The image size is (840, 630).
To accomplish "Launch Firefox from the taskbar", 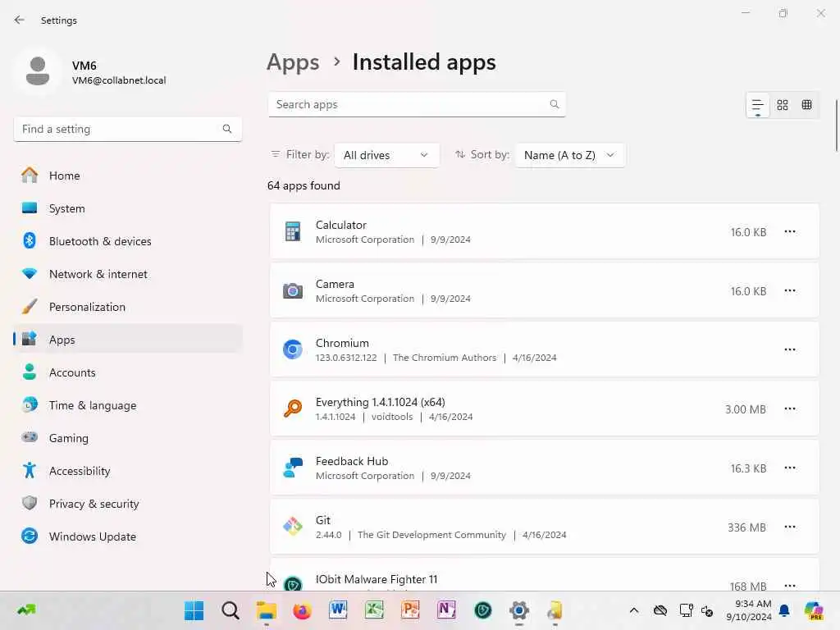I will coord(302,610).
